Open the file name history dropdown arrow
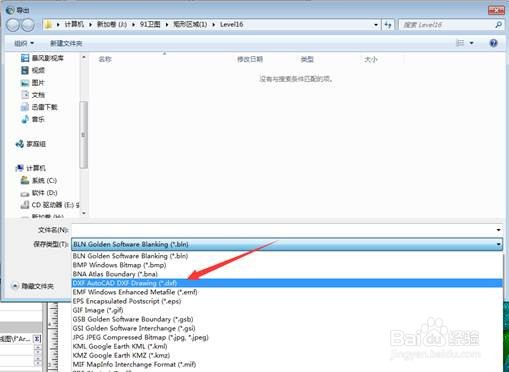509x372 pixels. click(498, 230)
